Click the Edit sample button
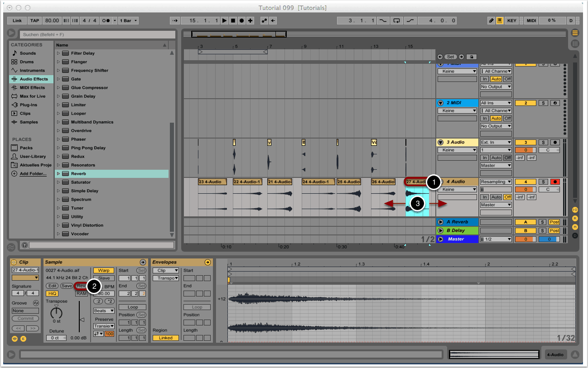 pyautogui.click(x=52, y=286)
